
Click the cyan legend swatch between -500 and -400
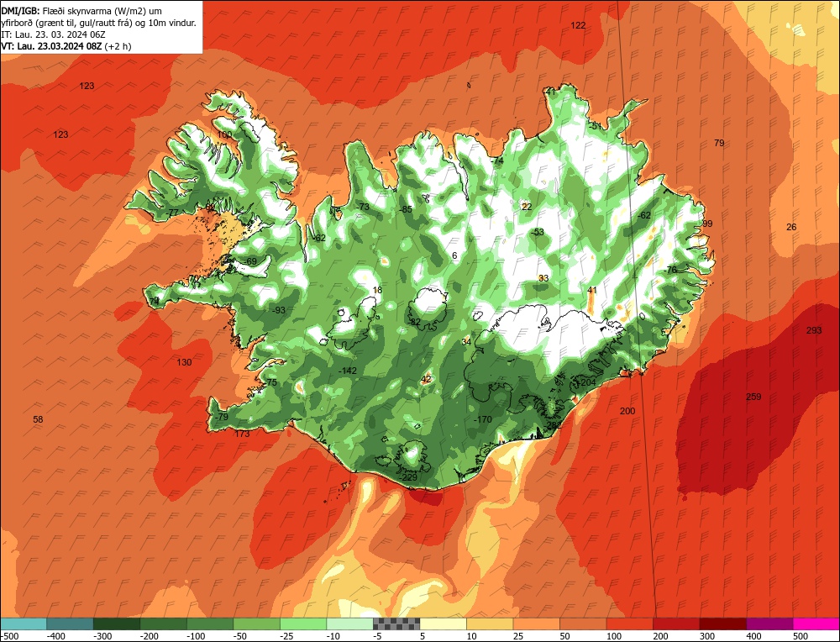point(24,624)
